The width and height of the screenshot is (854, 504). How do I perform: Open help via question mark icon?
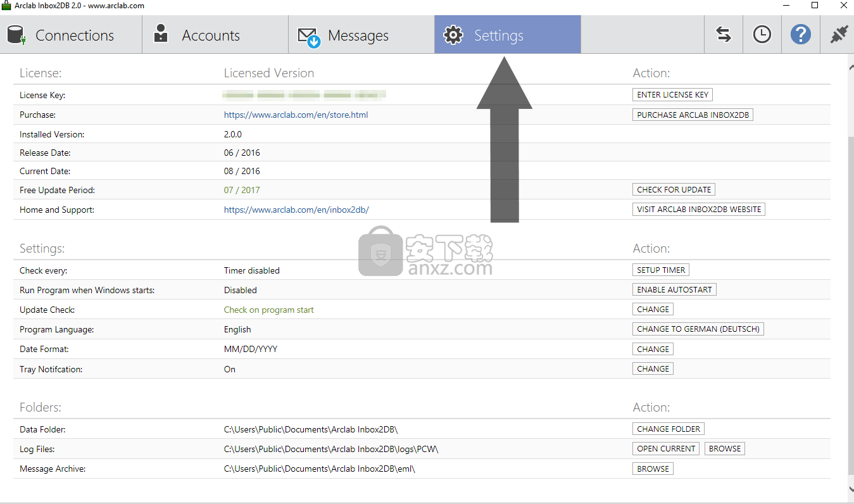pos(801,35)
